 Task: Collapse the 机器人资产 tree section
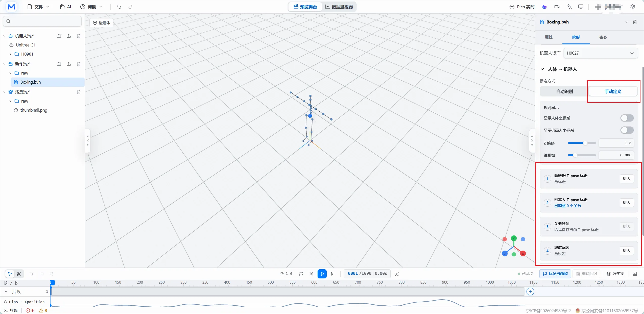tap(4, 36)
